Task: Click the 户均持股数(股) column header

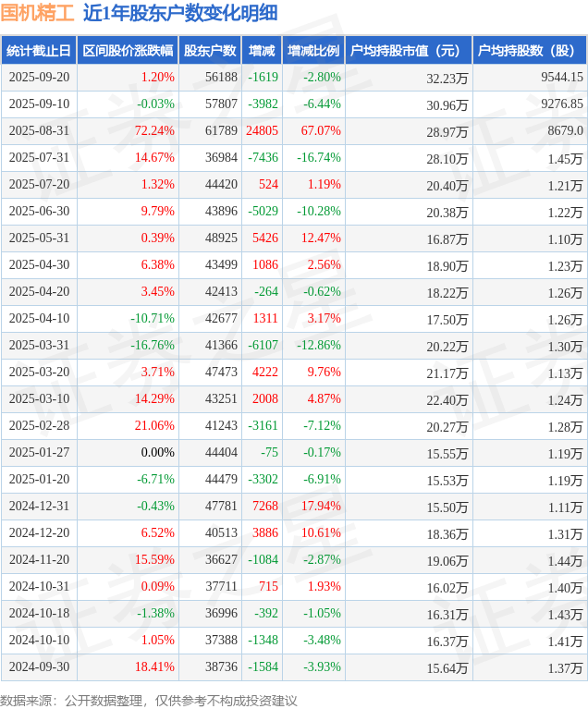Action: pos(530,51)
